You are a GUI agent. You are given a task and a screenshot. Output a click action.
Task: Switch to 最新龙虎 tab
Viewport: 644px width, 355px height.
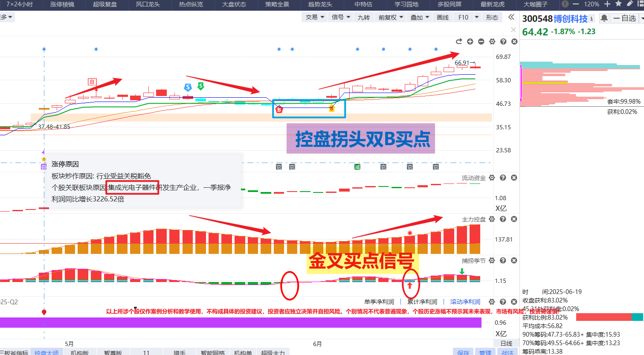[x=493, y=4]
